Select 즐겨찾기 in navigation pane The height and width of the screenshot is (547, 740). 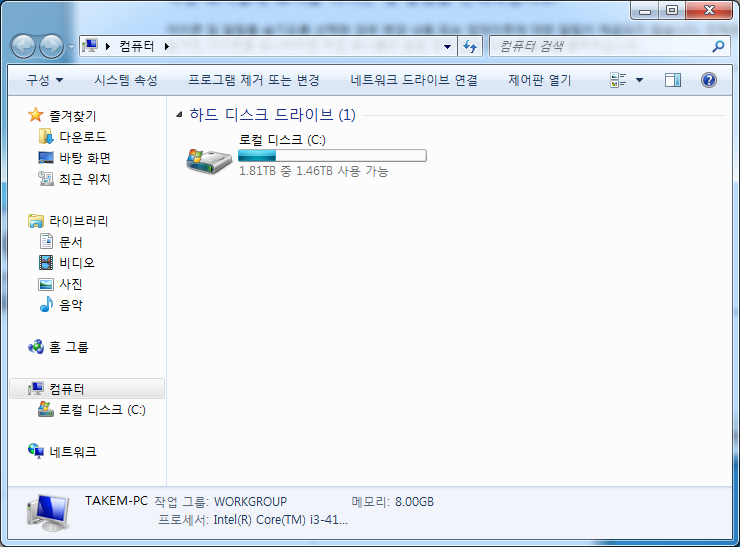(x=73, y=116)
